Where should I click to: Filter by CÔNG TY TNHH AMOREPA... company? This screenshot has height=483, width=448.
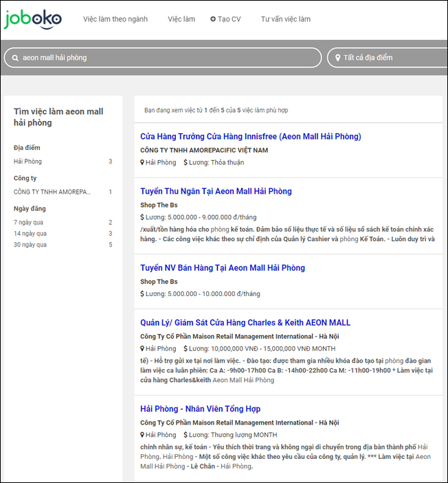point(52,192)
